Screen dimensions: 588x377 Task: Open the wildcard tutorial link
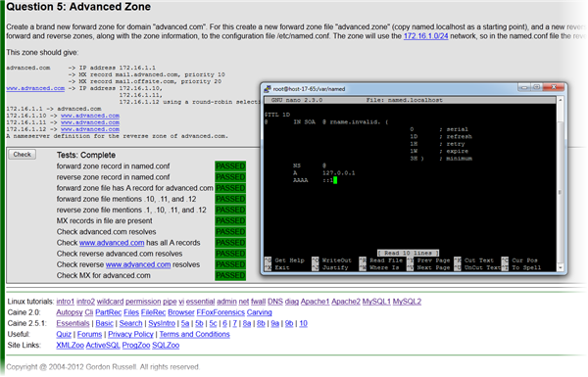pos(110,302)
